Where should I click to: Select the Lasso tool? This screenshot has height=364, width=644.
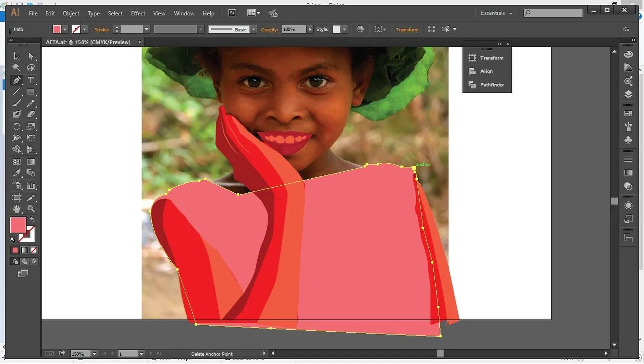coord(31,68)
